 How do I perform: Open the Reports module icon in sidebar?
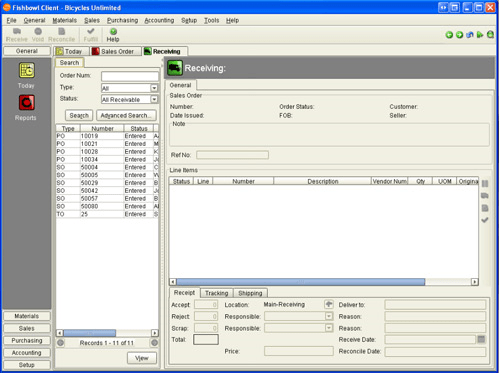click(26, 102)
